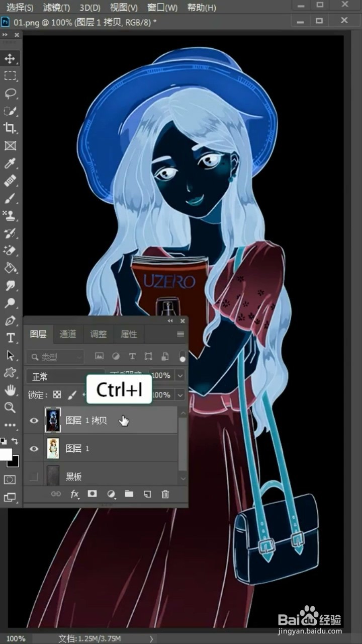This screenshot has width=362, height=644.
Task: Select the Spot Healing Brush tool
Action: tap(10, 181)
